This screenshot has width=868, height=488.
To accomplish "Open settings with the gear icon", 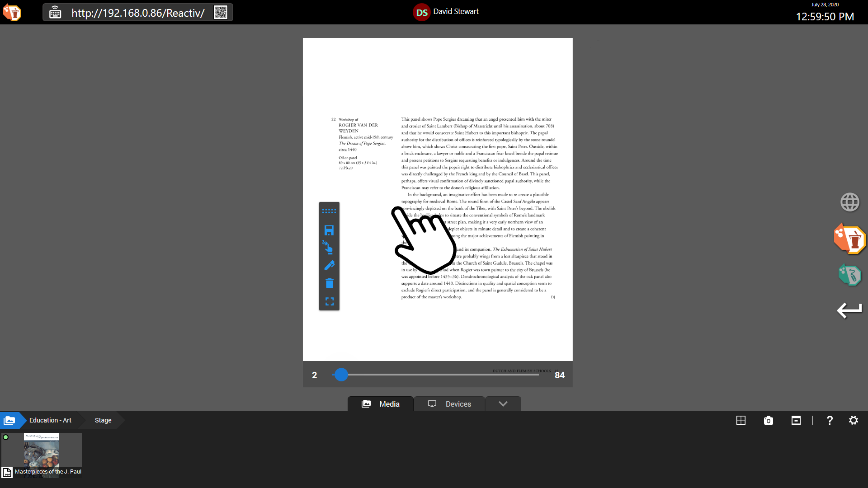I will [x=854, y=420].
